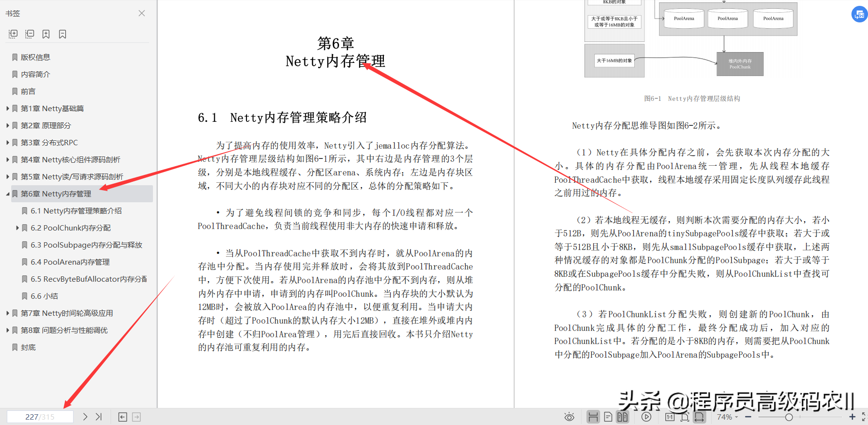This screenshot has width=868, height=425.
Task: Click the bookmark icon beside 前言
Action: coord(15,91)
